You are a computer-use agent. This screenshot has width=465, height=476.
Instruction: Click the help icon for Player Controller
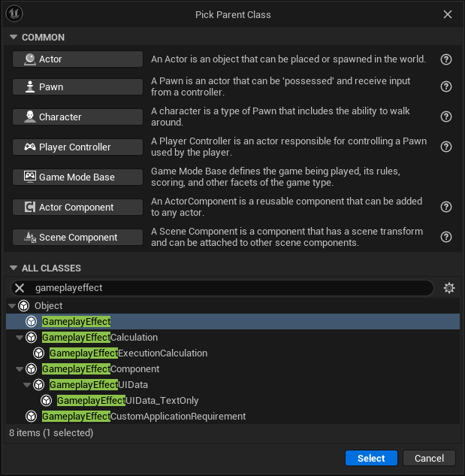tap(446, 147)
